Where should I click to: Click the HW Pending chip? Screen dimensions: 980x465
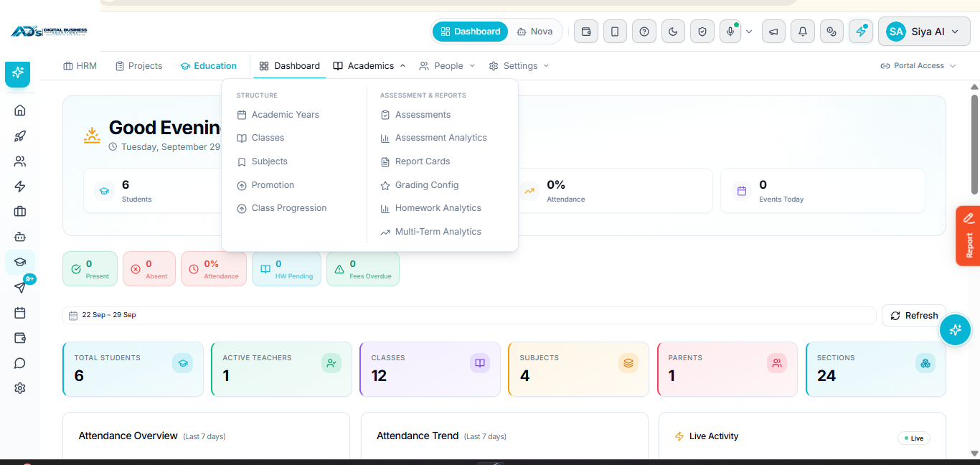[x=286, y=269]
